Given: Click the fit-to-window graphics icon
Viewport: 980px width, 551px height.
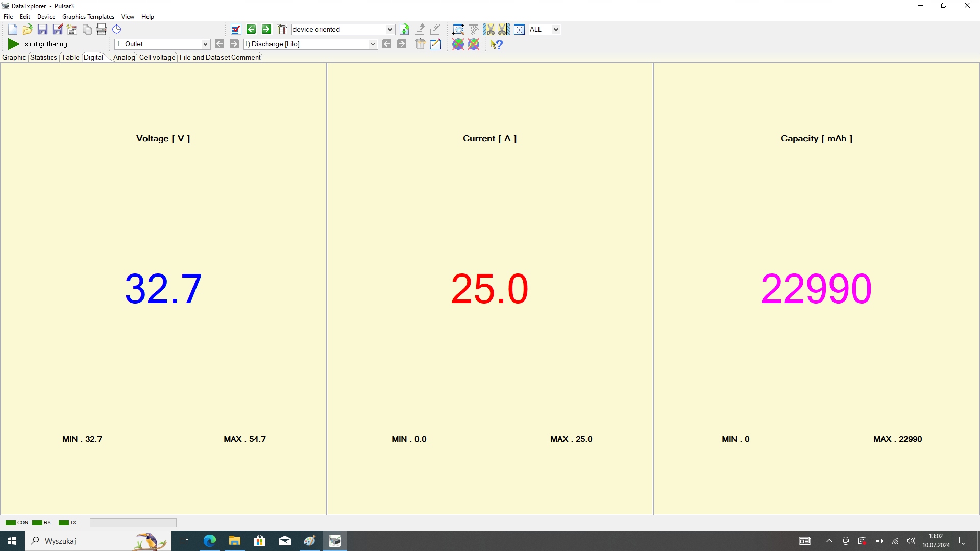Looking at the screenshot, I should (519, 30).
